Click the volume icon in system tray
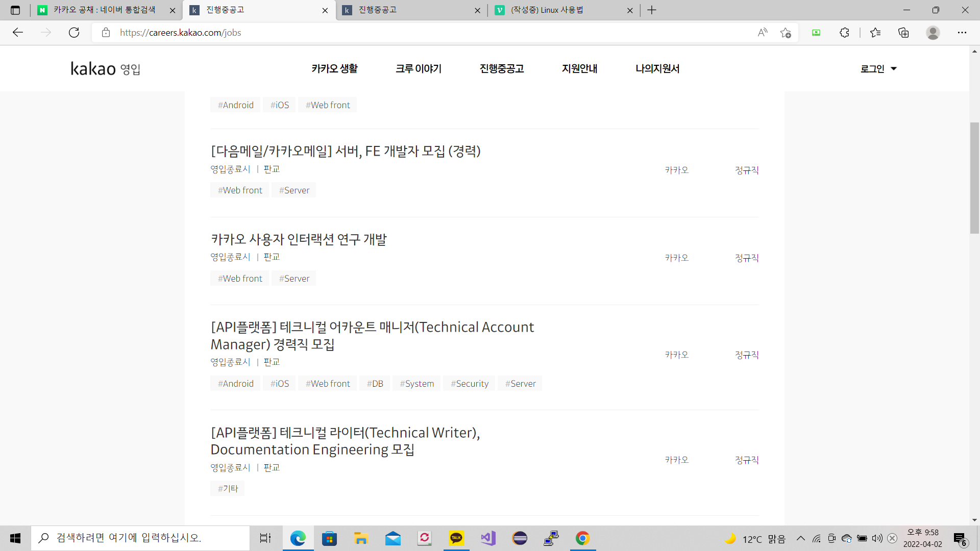The height and width of the screenshot is (551, 980). coord(877,538)
